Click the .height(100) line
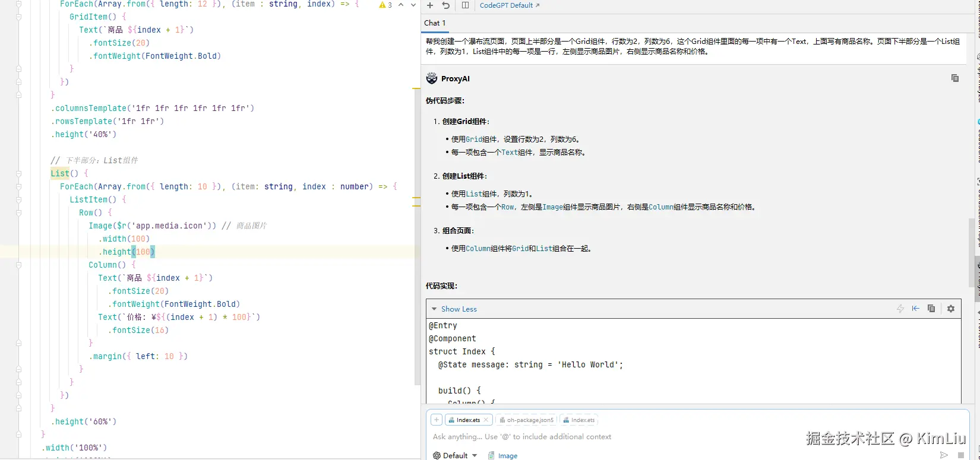Screen dimensions: 980x460 [127, 252]
